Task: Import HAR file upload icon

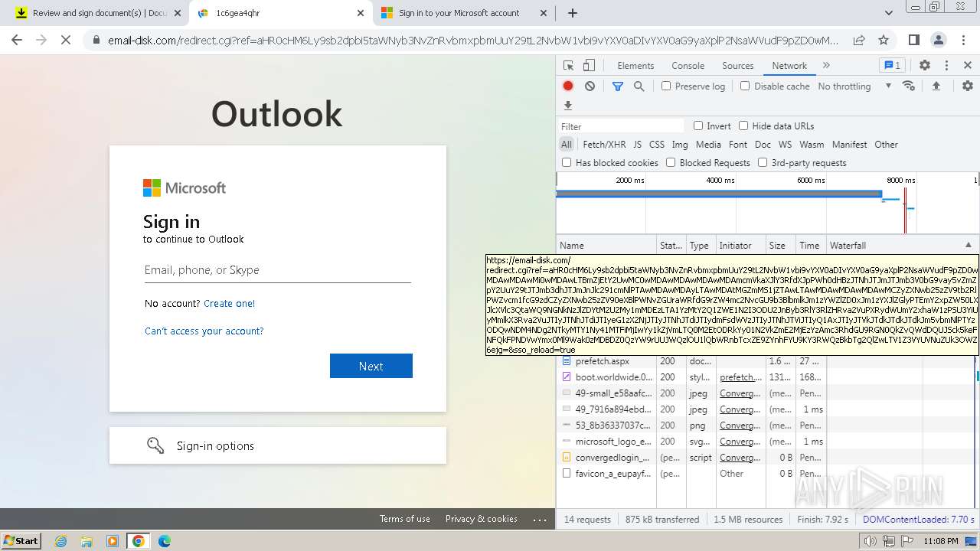Action: (x=936, y=86)
